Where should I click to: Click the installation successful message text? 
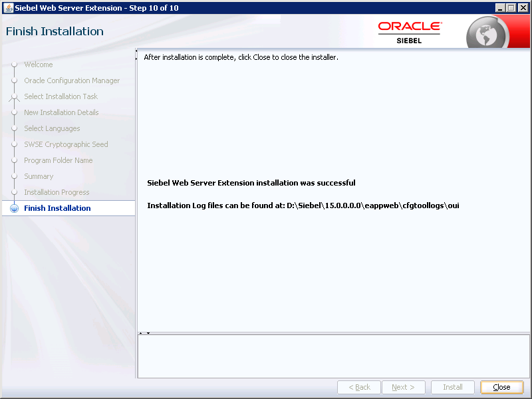pyautogui.click(x=251, y=183)
